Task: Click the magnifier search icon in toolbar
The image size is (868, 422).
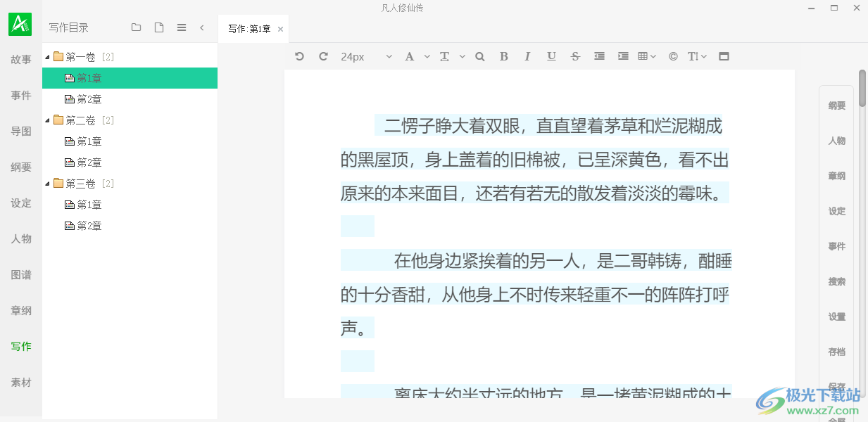Action: [x=480, y=56]
